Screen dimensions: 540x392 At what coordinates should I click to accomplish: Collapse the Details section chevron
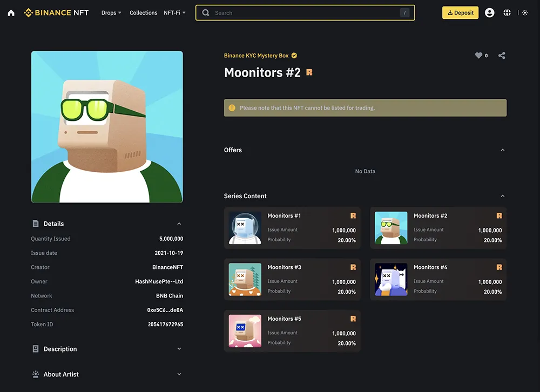[179, 224]
